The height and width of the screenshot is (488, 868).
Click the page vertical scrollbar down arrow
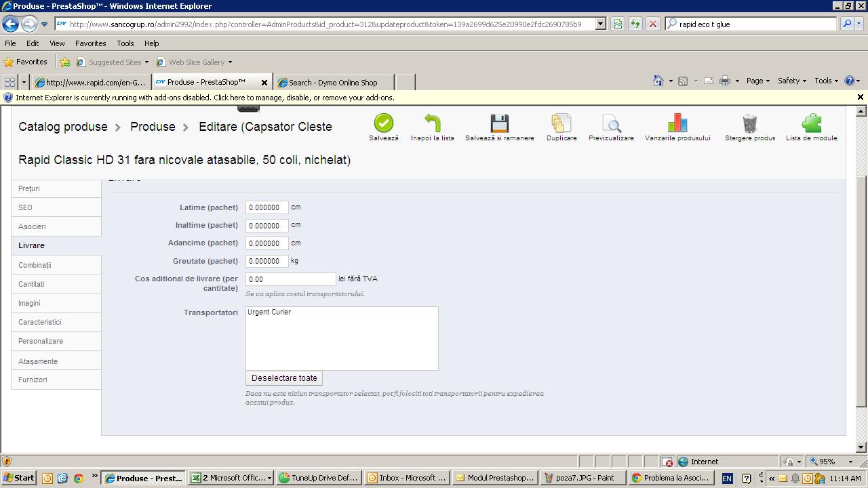pyautogui.click(x=861, y=447)
